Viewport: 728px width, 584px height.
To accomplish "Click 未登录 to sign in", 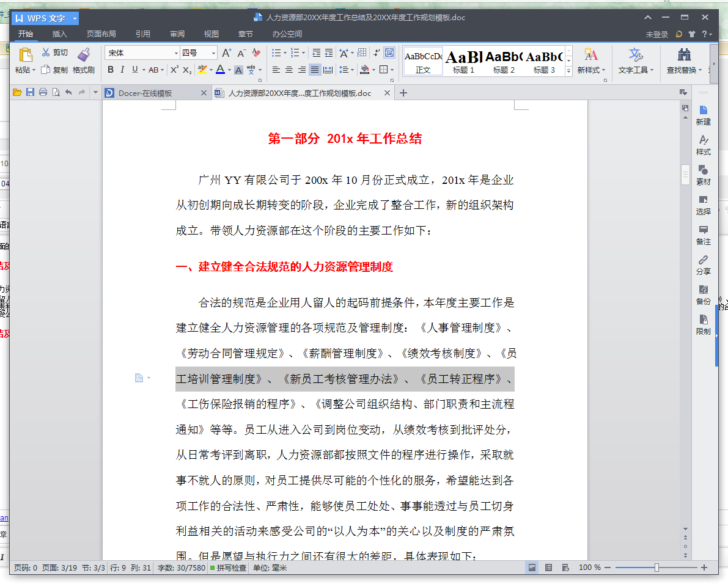I will click(x=657, y=35).
